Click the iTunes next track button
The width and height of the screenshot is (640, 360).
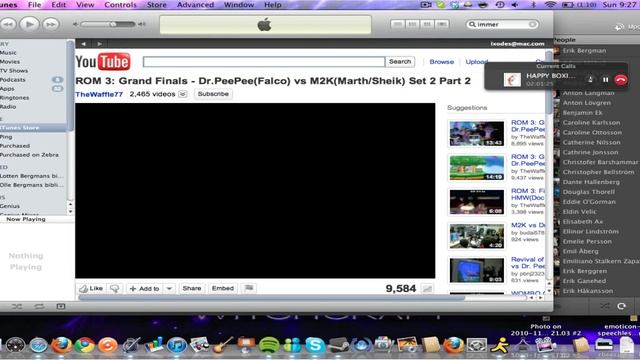[x=51, y=24]
